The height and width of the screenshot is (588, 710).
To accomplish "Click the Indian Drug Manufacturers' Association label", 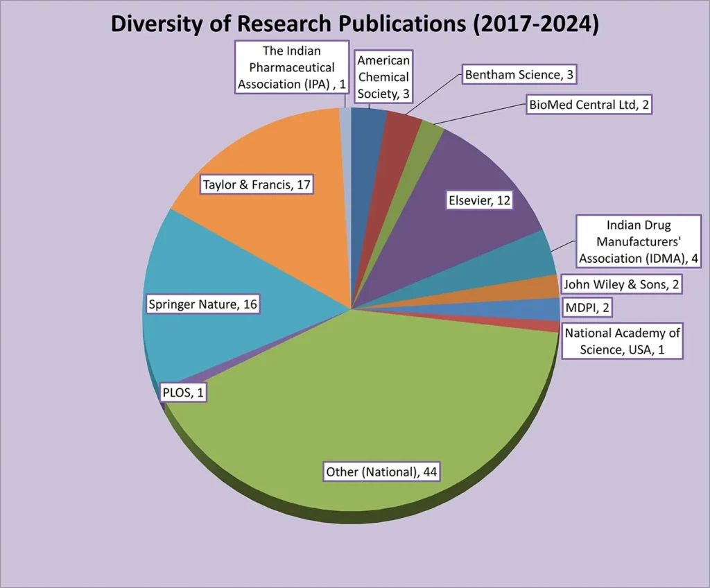I will [629, 242].
